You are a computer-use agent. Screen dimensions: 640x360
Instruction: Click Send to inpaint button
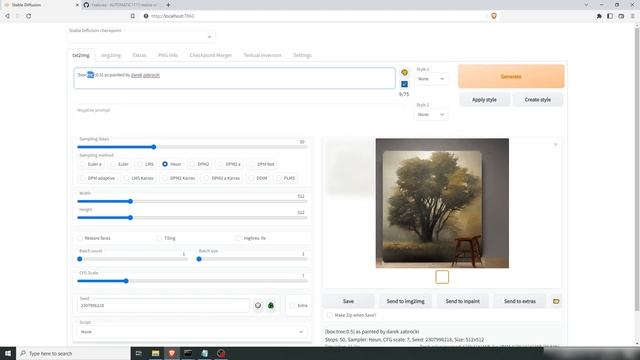tap(462, 301)
